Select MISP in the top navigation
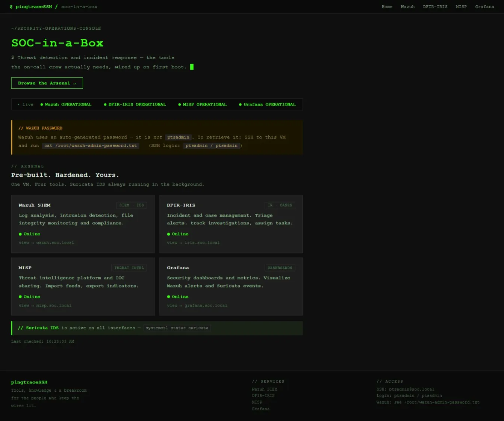The height and width of the screenshot is (421, 504). pos(461,7)
